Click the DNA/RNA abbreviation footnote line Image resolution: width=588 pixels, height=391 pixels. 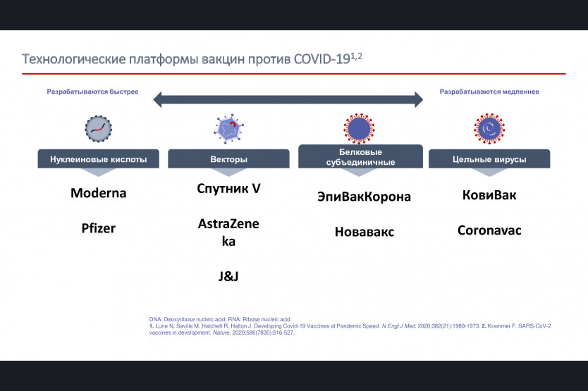(220, 319)
